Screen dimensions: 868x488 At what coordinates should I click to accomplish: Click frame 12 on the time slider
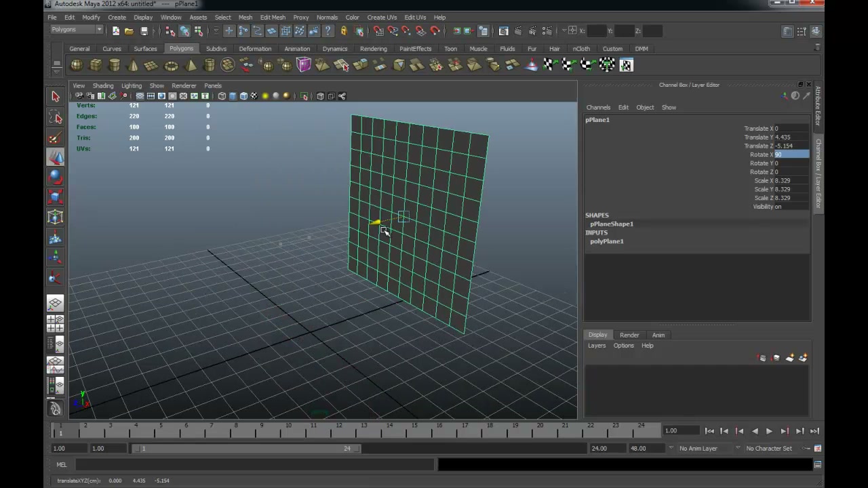[x=338, y=429]
